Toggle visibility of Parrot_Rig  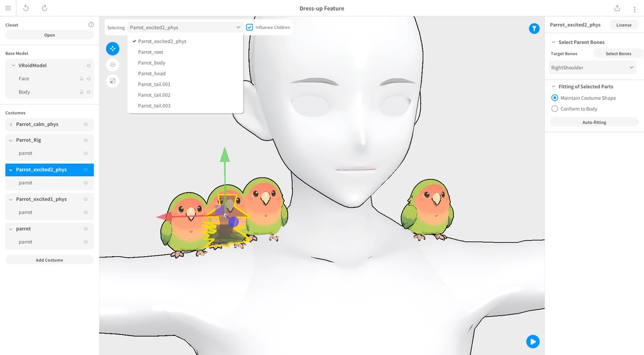(86, 140)
